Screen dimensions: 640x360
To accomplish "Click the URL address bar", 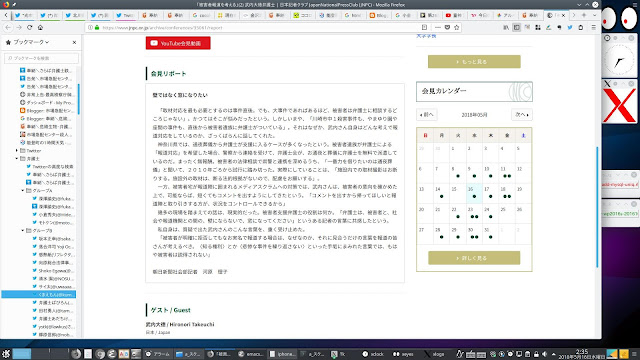I will point(260,27).
